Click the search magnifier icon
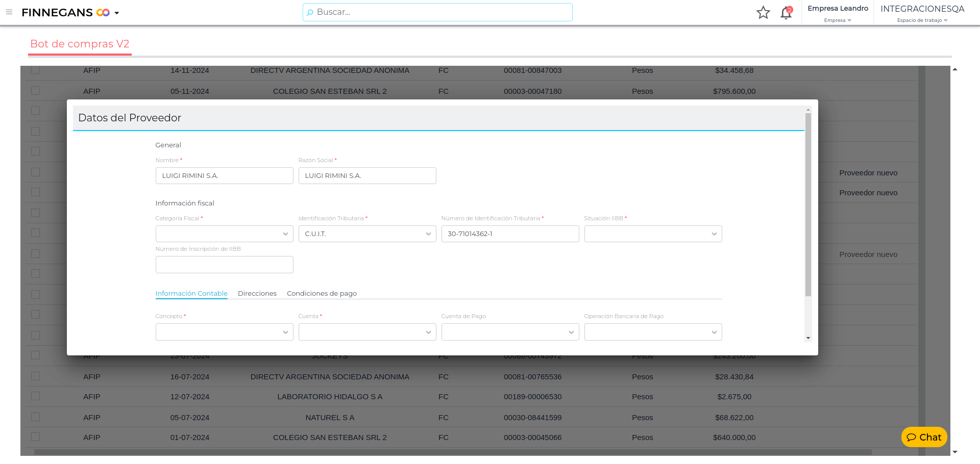Image resolution: width=980 pixels, height=464 pixels. point(310,13)
